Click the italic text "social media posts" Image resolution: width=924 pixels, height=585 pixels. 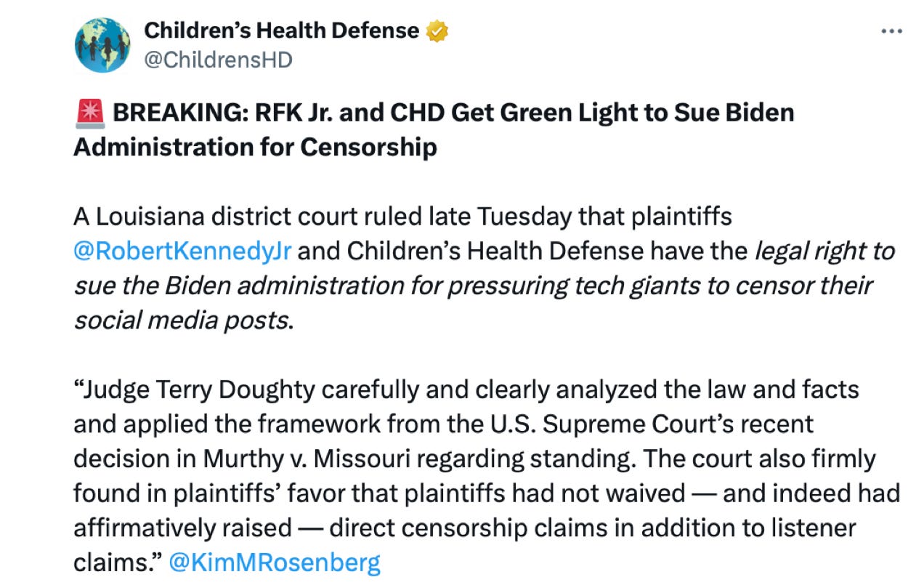(x=180, y=320)
